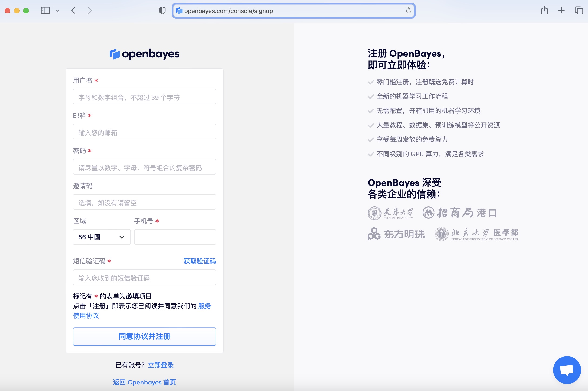Screen dimensions: 588x391
Task: Click the forward navigation arrow
Action: point(90,10)
